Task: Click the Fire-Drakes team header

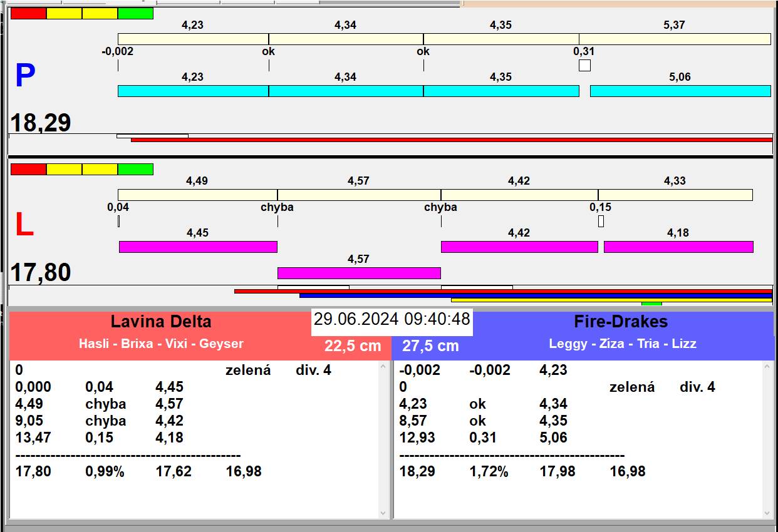Action: [621, 322]
